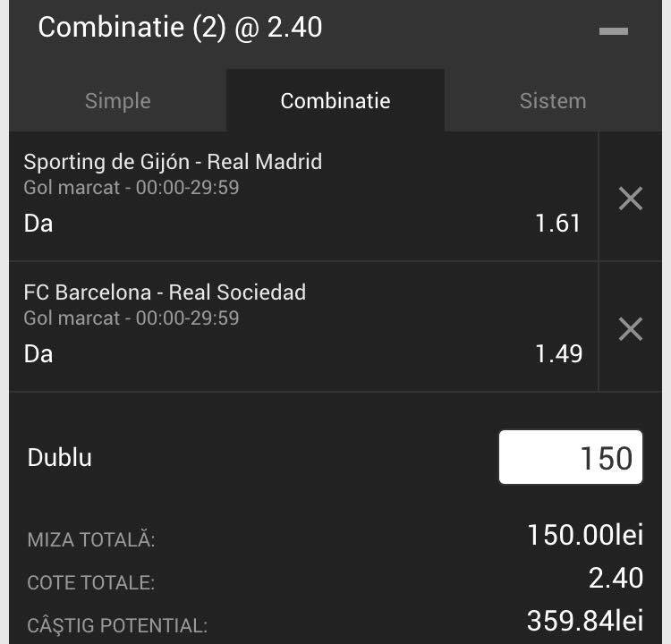Select the Da pick for the Real Sociedad match

38,354
